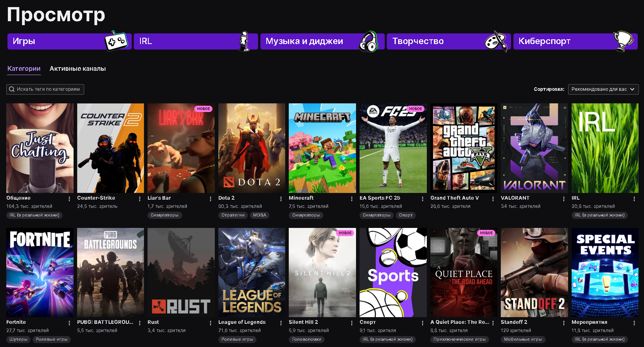Open three-dot menu for Мероприятия

[x=634, y=323]
